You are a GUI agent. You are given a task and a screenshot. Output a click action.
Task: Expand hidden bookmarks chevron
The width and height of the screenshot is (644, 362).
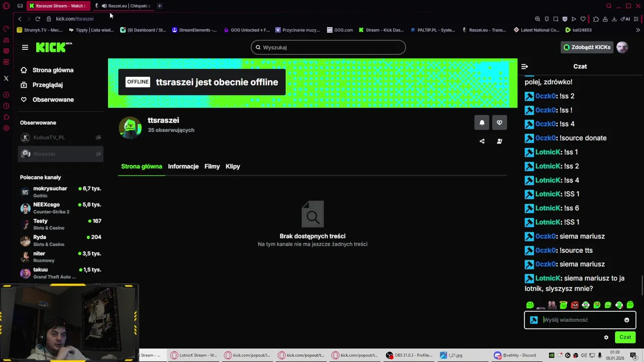pos(638,30)
